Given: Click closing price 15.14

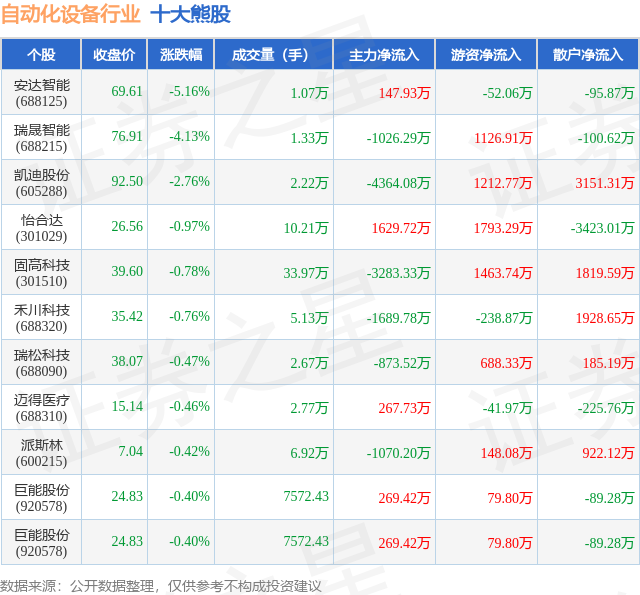Looking at the screenshot, I should click(127, 406).
